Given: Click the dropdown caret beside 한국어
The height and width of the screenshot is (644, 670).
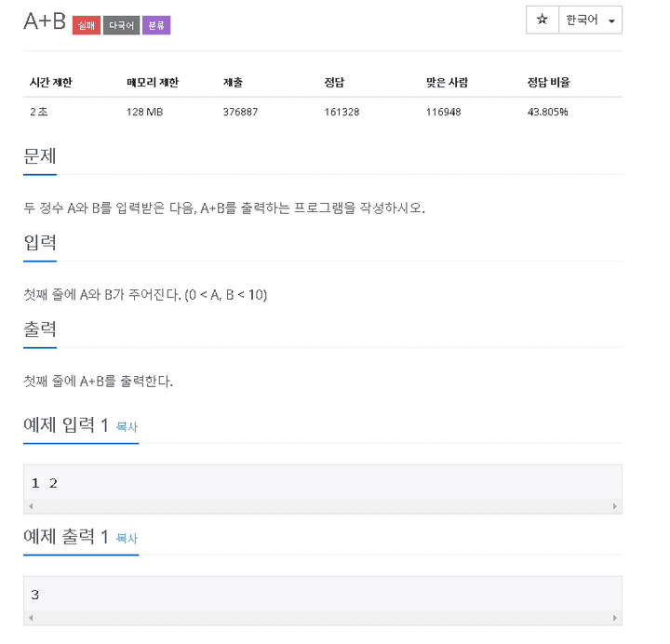Looking at the screenshot, I should 611,21.
